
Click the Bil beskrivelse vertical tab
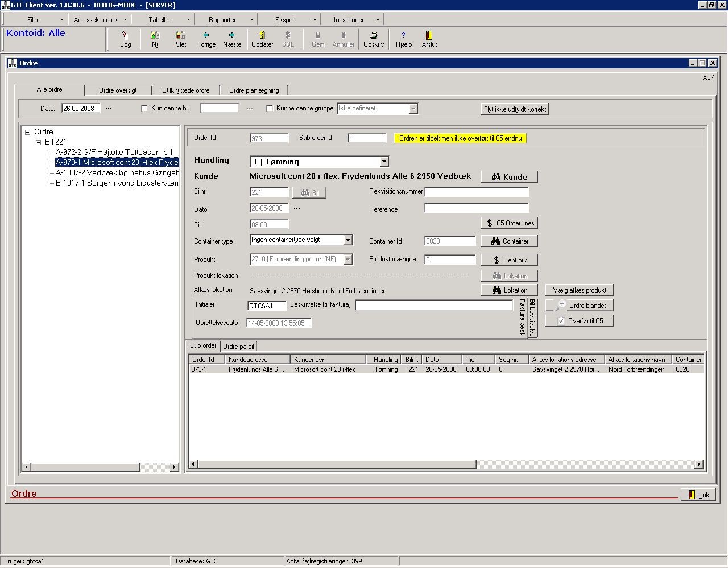(532, 318)
